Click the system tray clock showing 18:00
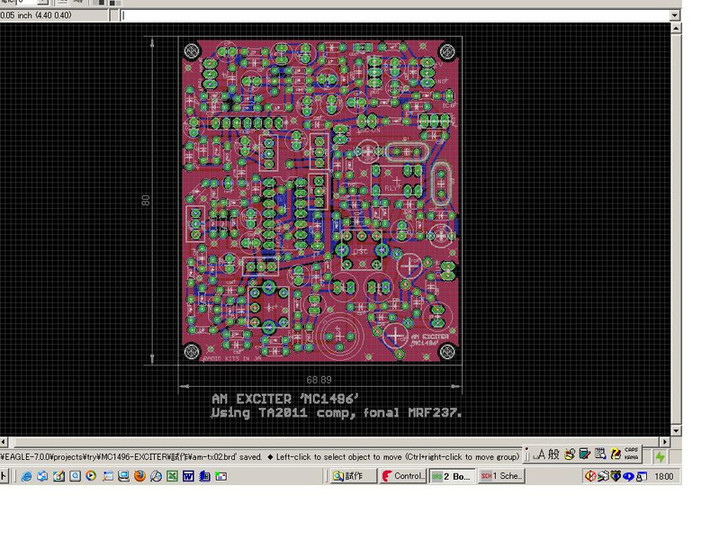Image resolution: width=720 pixels, height=540 pixels. point(662,477)
